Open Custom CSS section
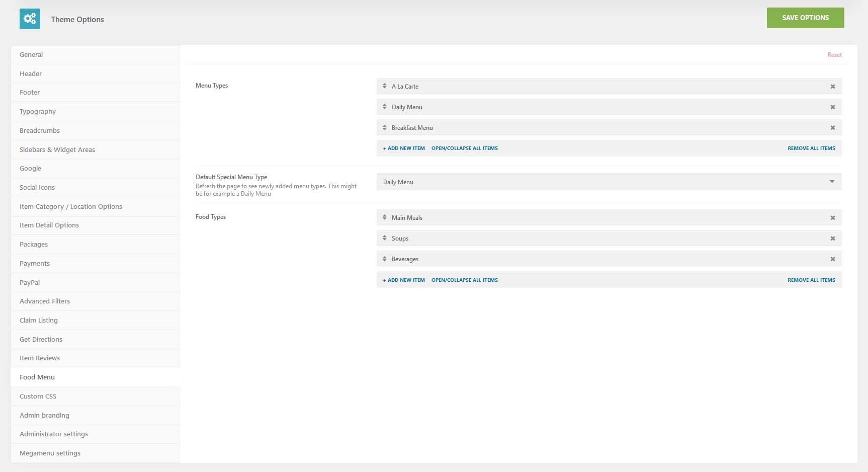Image resolution: width=868 pixels, height=472 pixels. [95, 396]
